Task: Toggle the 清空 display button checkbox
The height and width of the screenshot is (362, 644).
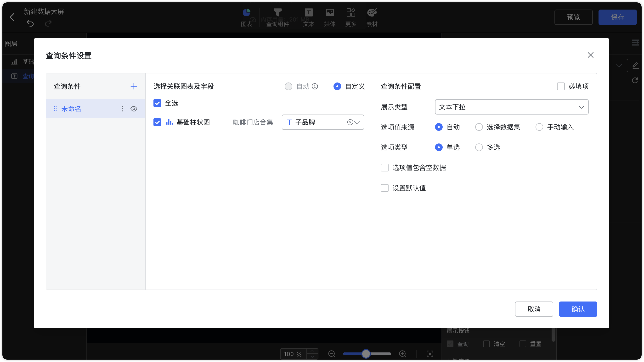Action: [x=486, y=344]
